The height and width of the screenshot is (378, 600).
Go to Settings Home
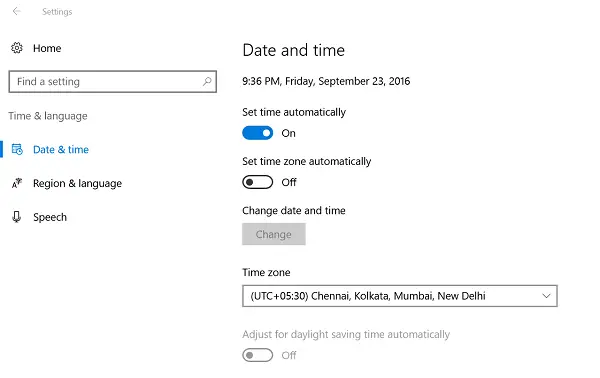tap(47, 48)
